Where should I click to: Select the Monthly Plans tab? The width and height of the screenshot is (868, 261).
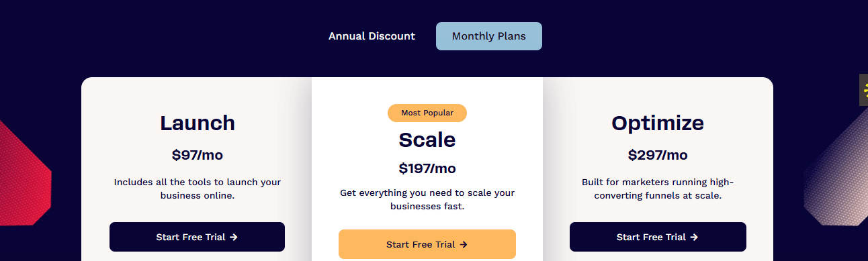coord(489,36)
